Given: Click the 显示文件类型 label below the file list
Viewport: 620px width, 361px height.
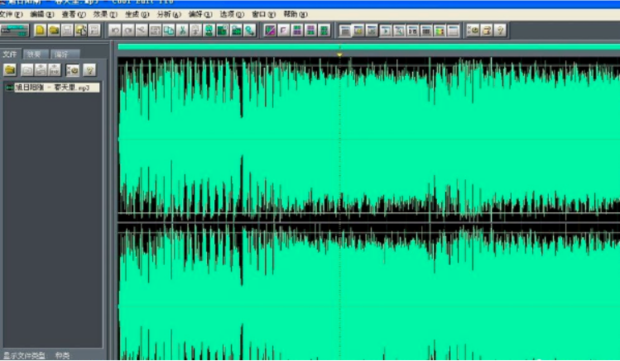Looking at the screenshot, I should coord(25,355).
